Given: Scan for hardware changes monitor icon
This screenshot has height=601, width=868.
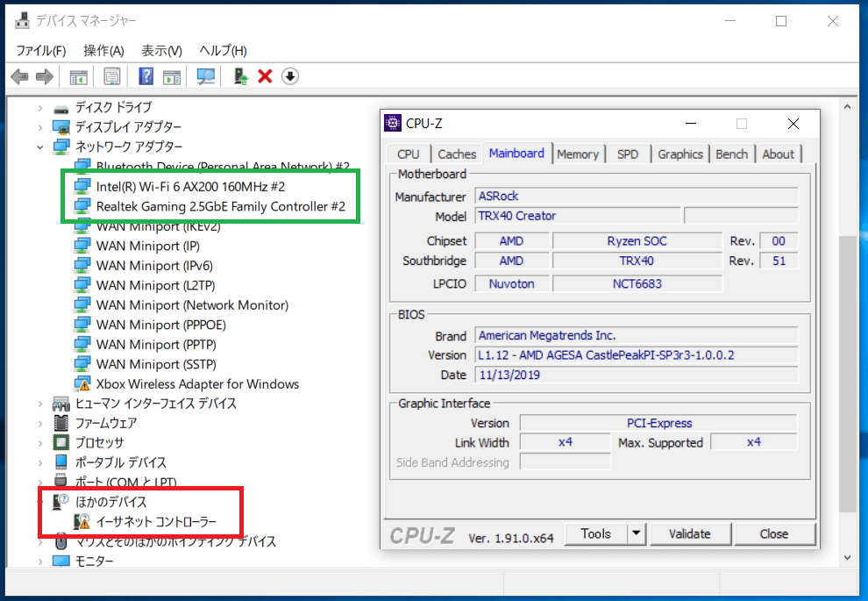Looking at the screenshot, I should click(x=205, y=76).
